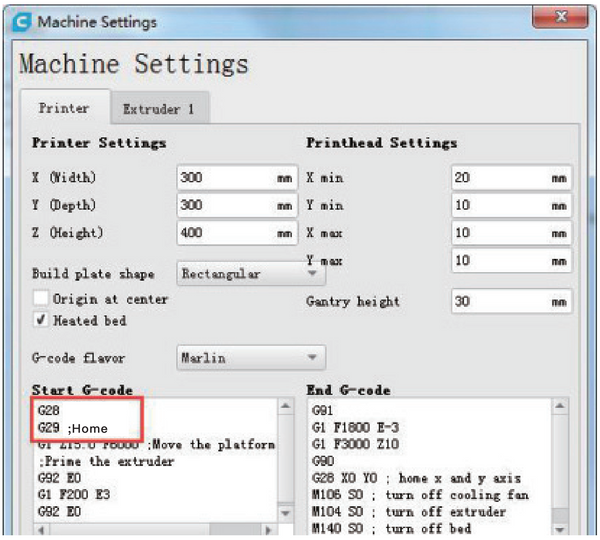Click the X max input field
This screenshot has height=540, width=600.
[x=510, y=233]
